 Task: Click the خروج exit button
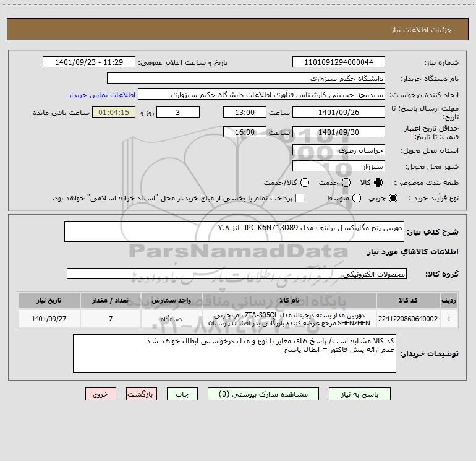pyautogui.click(x=101, y=394)
